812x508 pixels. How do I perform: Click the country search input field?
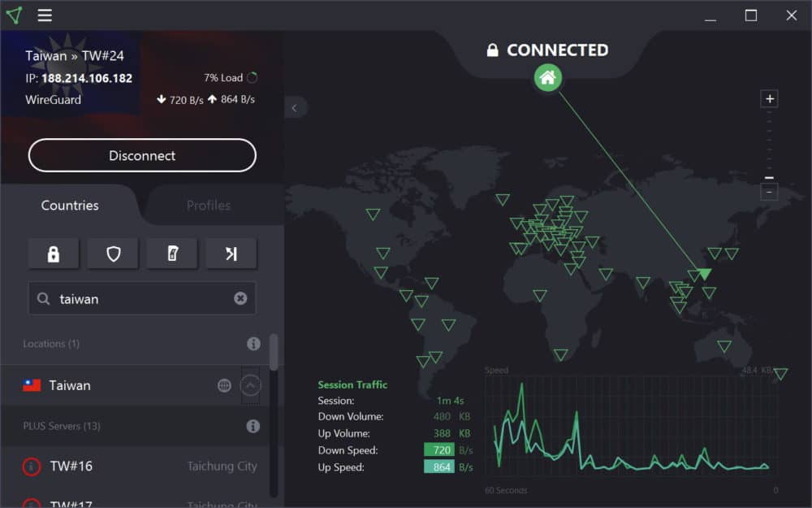pyautogui.click(x=142, y=298)
